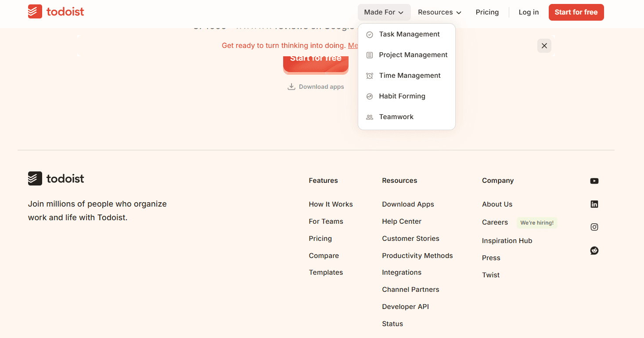Dismiss the banner with the X button
This screenshot has width=644, height=338.
pyautogui.click(x=544, y=46)
